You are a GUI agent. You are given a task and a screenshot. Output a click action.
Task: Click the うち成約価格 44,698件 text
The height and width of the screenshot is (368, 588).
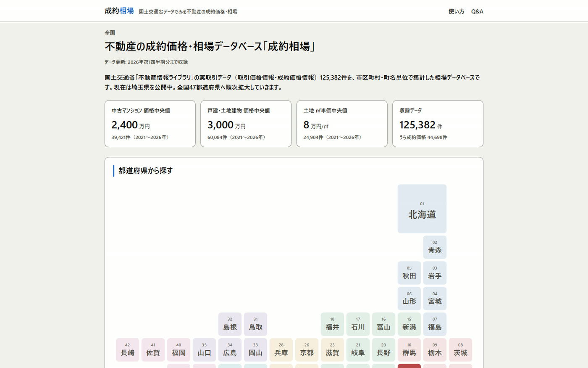coord(423,138)
